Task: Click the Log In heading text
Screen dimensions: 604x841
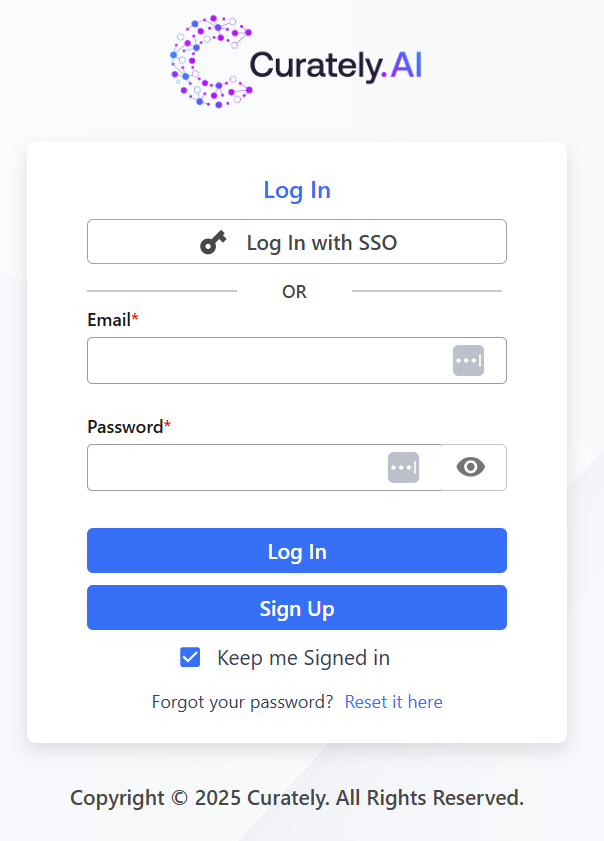Action: tap(297, 190)
